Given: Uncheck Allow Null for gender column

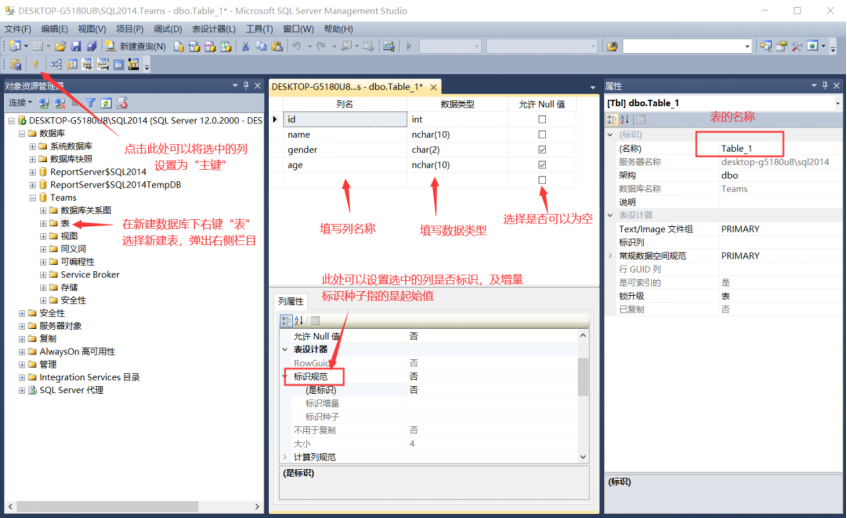Looking at the screenshot, I should coord(542,149).
